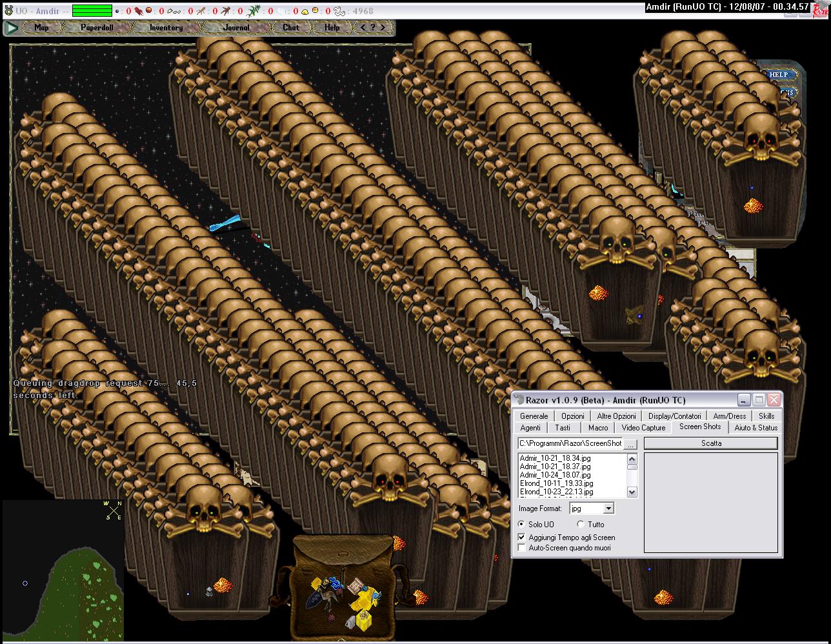
Task: Open the Inventory menu button
Action: [166, 28]
